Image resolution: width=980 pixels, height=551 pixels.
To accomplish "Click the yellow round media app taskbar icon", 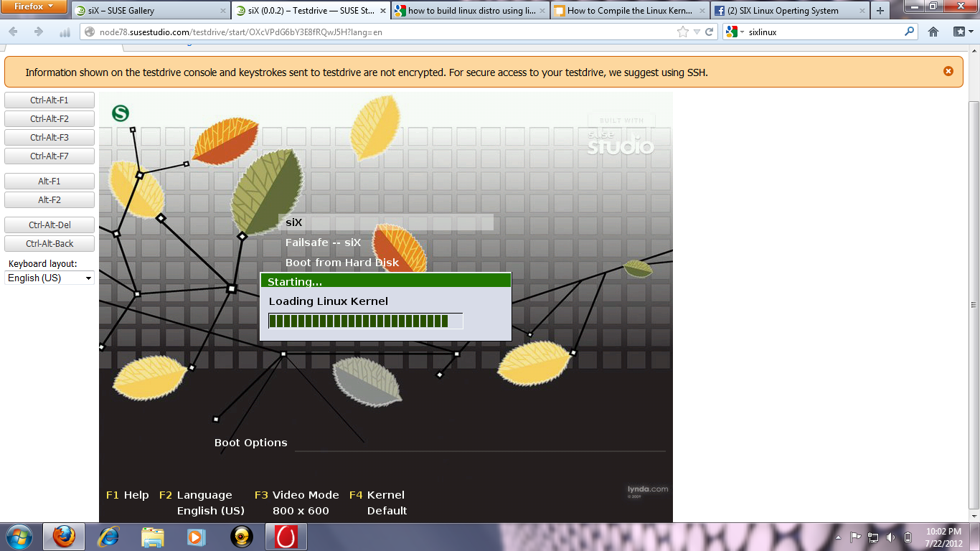I will [242, 537].
